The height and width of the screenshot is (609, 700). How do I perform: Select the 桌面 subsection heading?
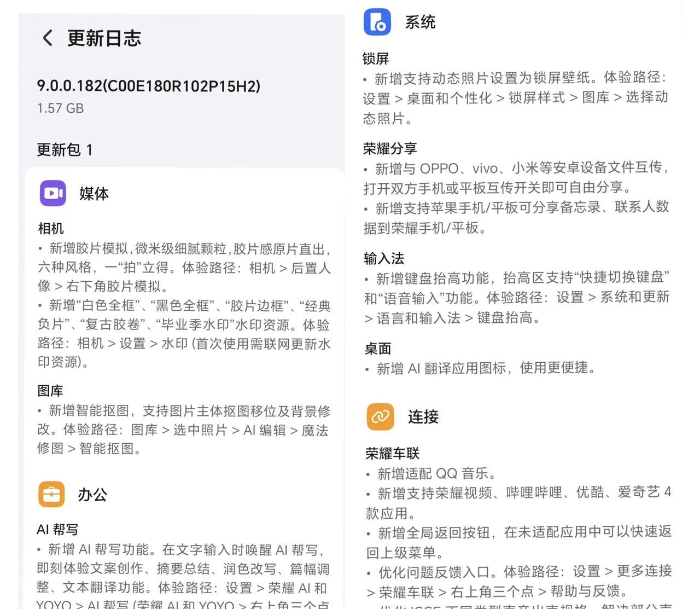tap(378, 349)
